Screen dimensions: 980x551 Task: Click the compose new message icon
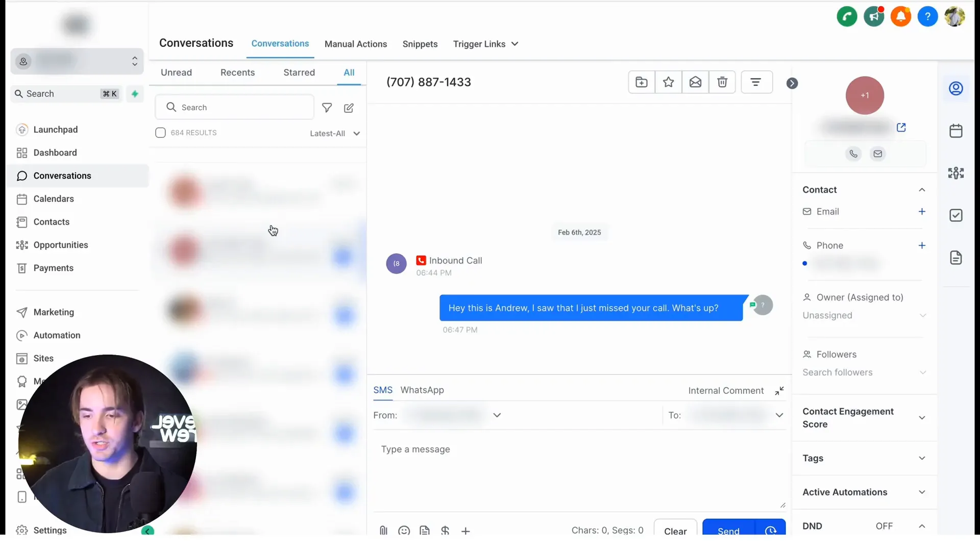click(349, 108)
